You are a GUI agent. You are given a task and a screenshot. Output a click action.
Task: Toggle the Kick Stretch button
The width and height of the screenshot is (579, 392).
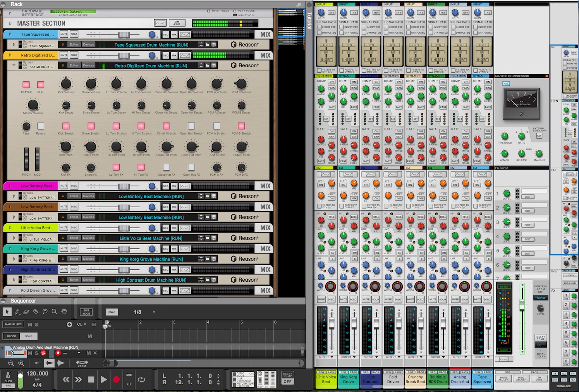tap(66, 126)
